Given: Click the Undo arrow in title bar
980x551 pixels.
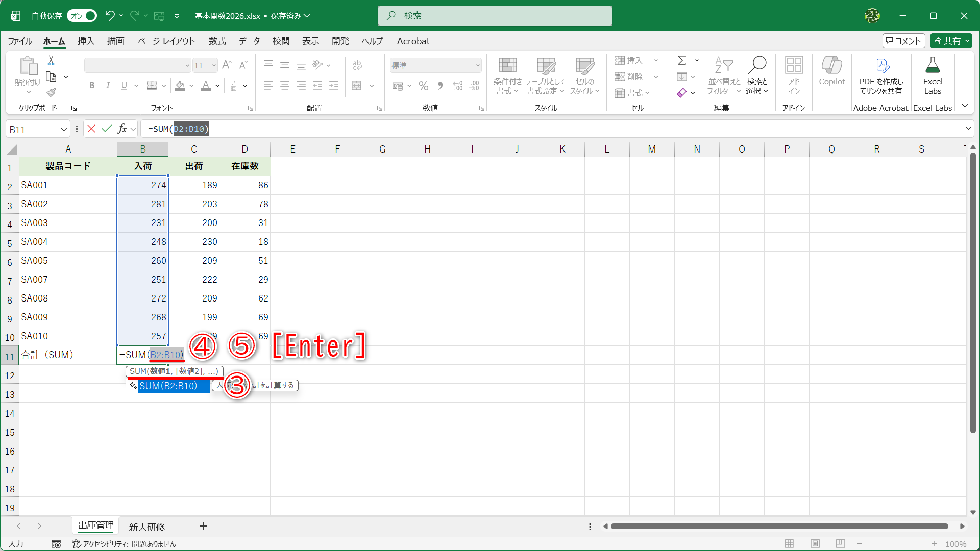Looking at the screenshot, I should [109, 16].
